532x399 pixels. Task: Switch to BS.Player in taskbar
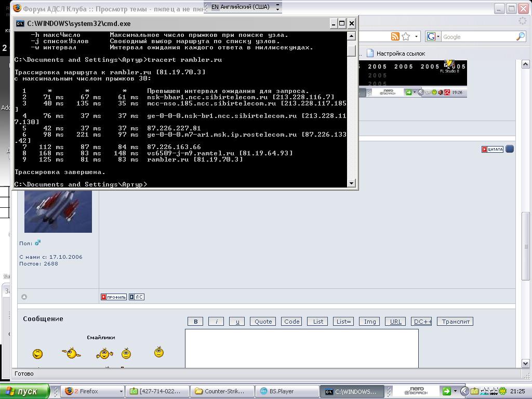287,391
